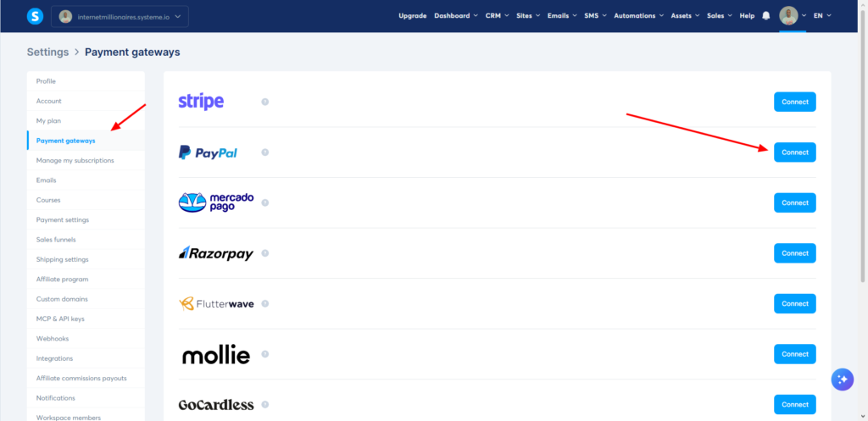Go to Webhooks settings

click(x=53, y=339)
